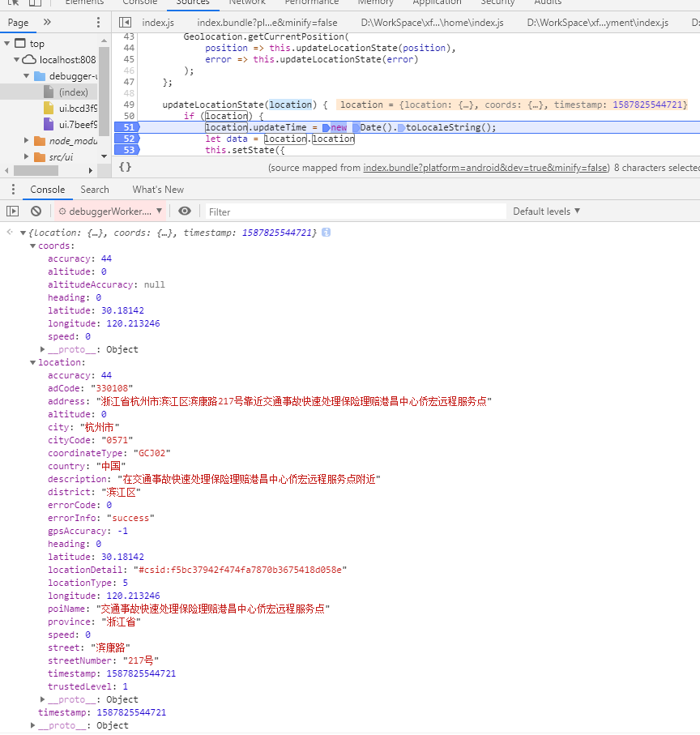Expand the node_modules folder
This screenshot has width=700, height=735.
[x=27, y=141]
